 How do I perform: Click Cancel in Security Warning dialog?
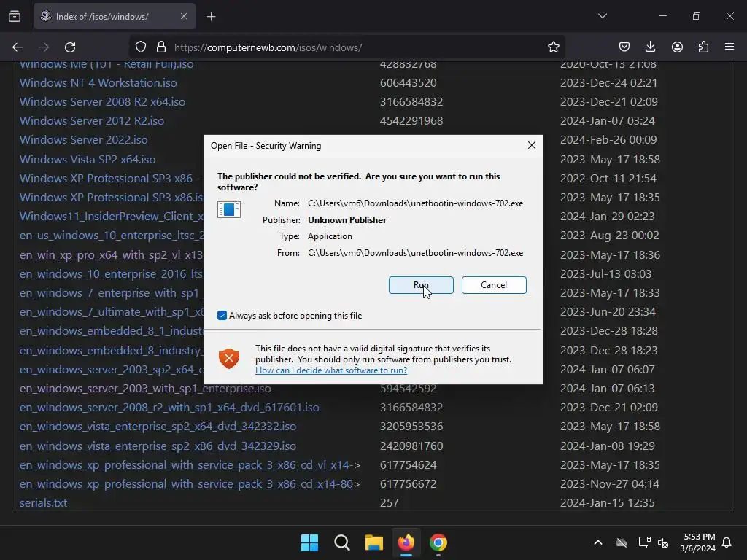[494, 285]
